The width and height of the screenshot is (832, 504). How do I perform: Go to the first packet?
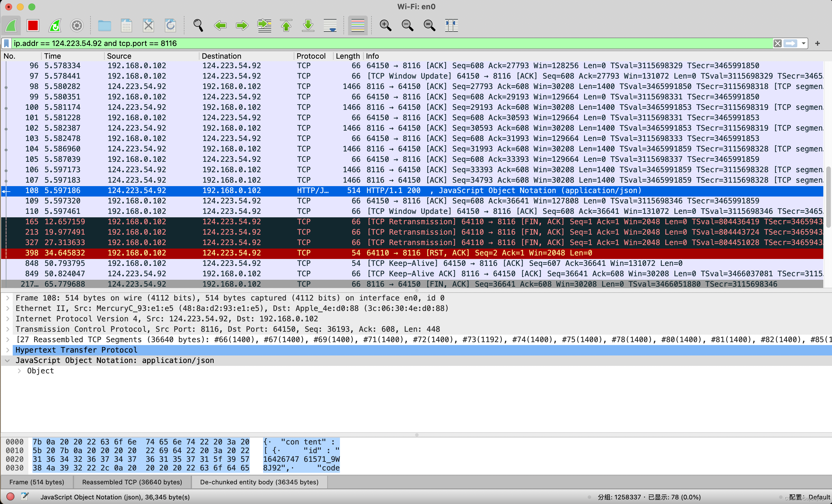pos(286,25)
